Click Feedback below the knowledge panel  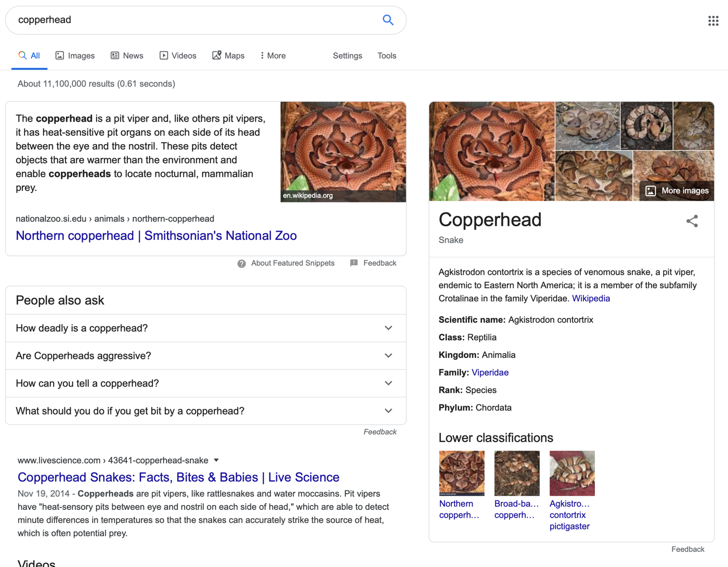(687, 549)
